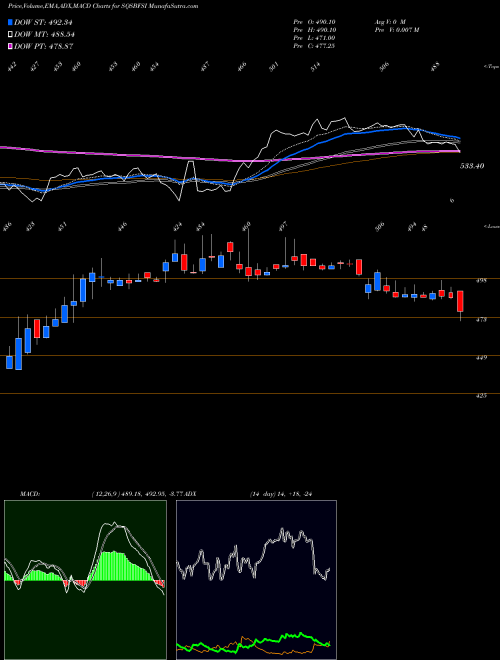Click the 'Pre H: 490.10' value
The height and width of the screenshot is (660, 500).
pos(314,30)
